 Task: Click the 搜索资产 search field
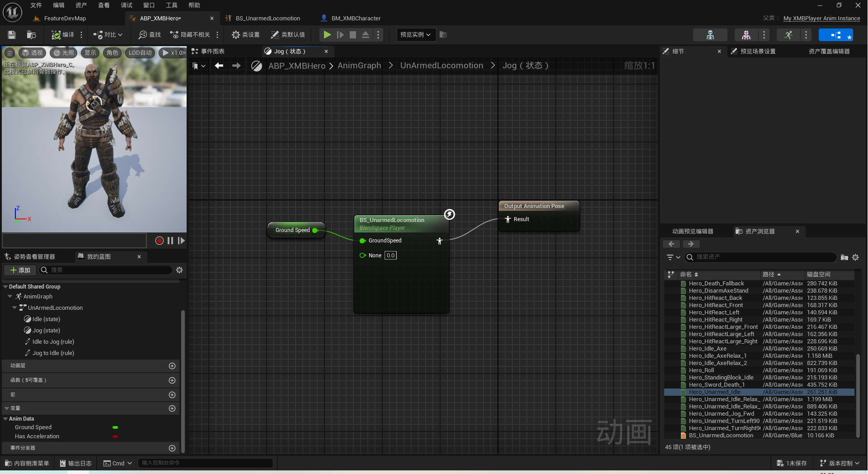[761, 257]
